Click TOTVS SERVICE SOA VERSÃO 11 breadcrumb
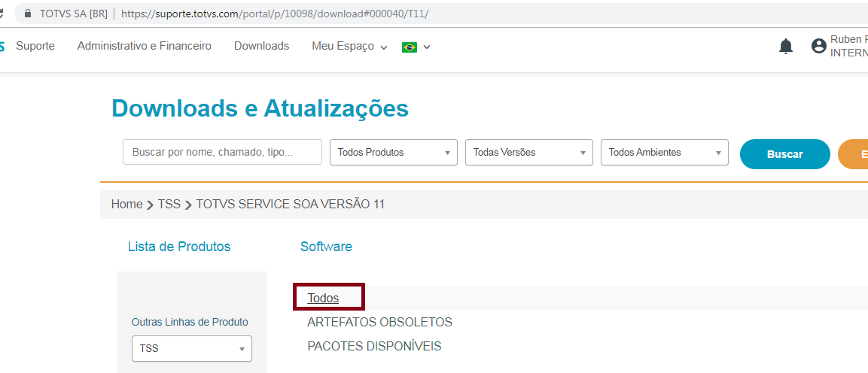Screen dimensions: 868x373 pyautogui.click(x=290, y=205)
